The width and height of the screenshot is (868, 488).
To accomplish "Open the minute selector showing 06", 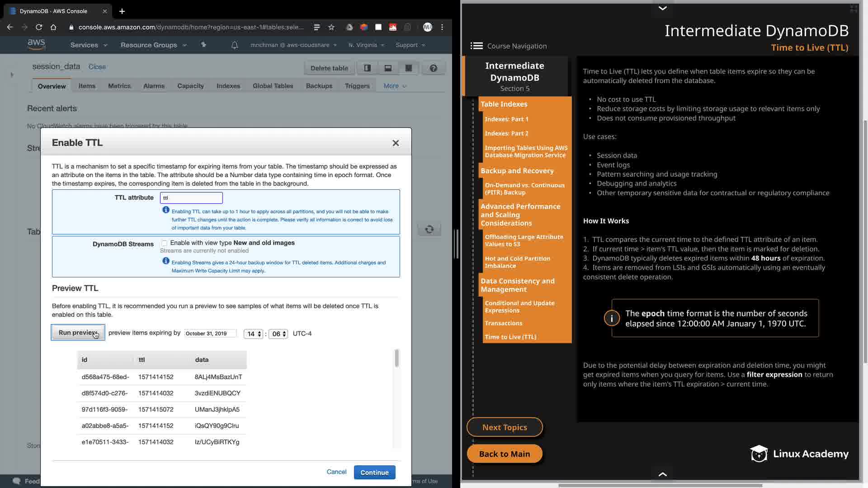I will point(278,334).
